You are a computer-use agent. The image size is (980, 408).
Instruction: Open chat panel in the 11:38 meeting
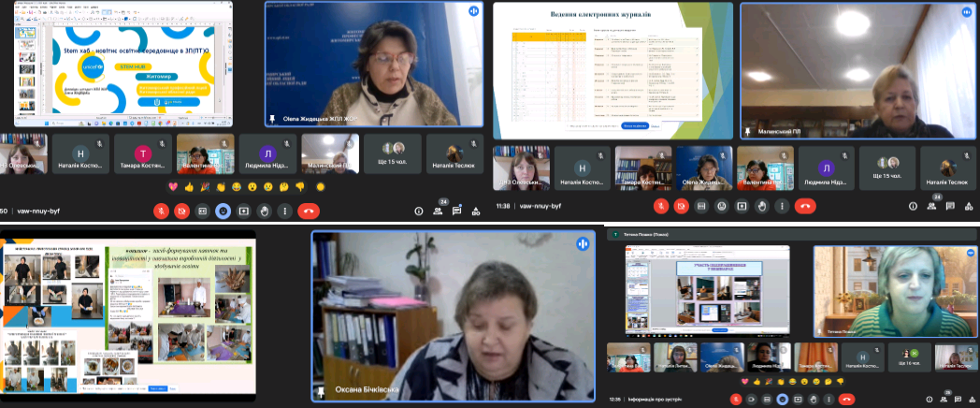click(952, 206)
